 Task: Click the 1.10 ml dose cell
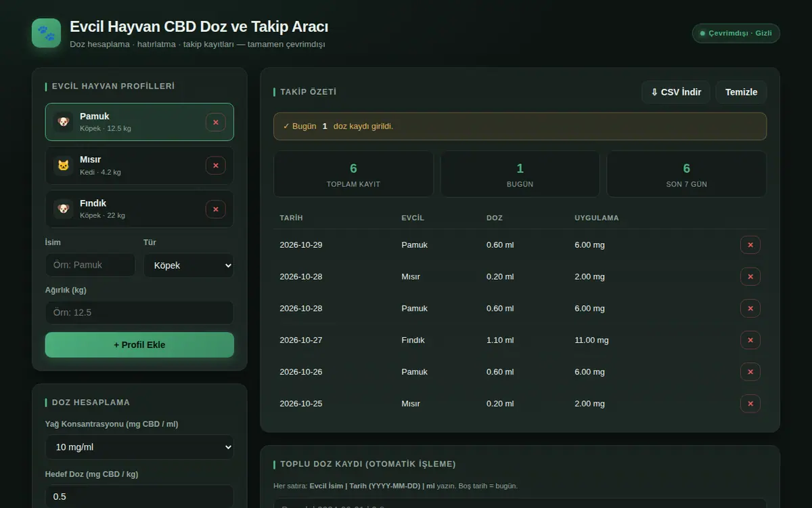point(500,340)
